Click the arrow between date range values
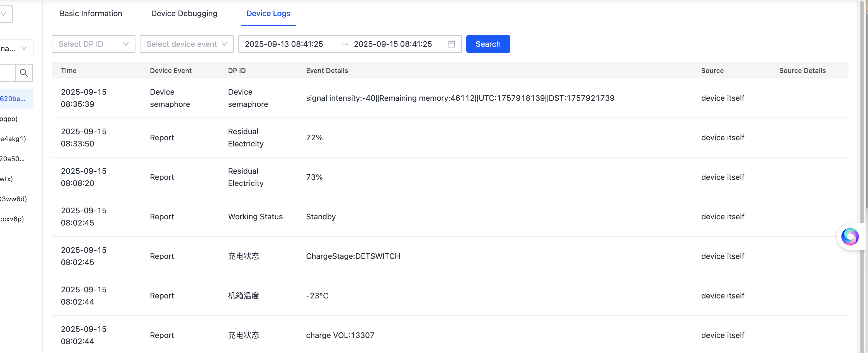 click(x=345, y=45)
